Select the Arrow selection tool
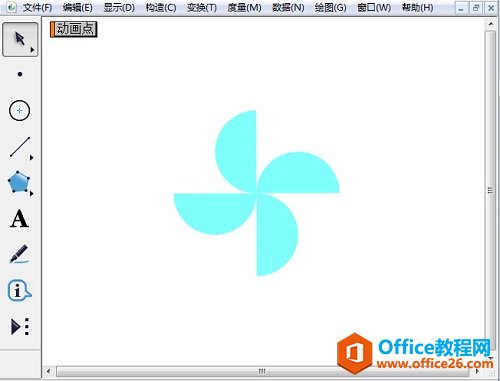Screen dimensions: 500x381 (20, 40)
